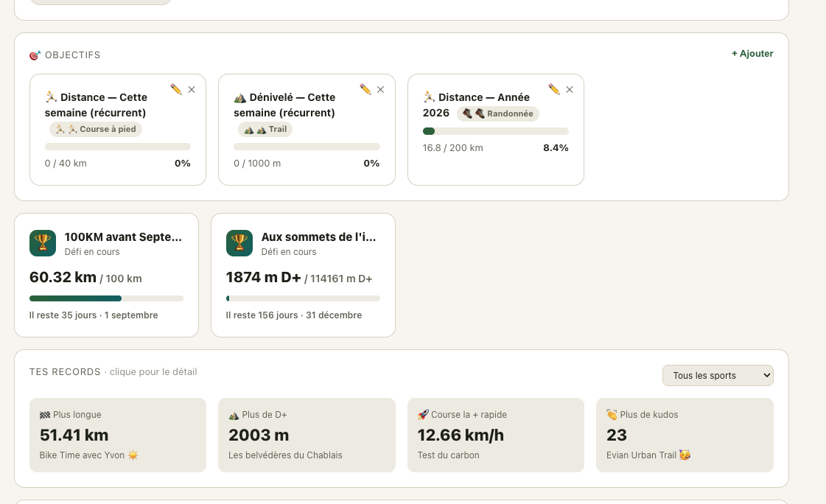
Task: Click the 'Test du carbon' activity name
Action: [448, 455]
